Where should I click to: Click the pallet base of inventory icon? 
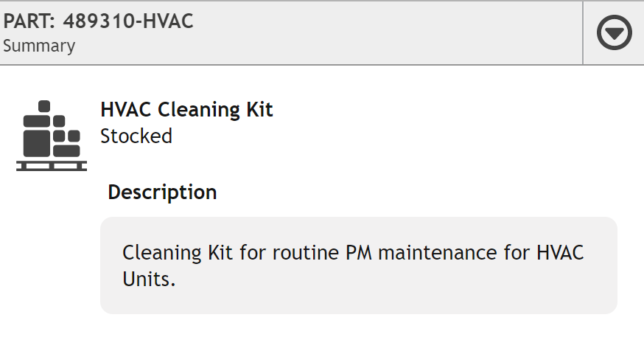click(52, 166)
